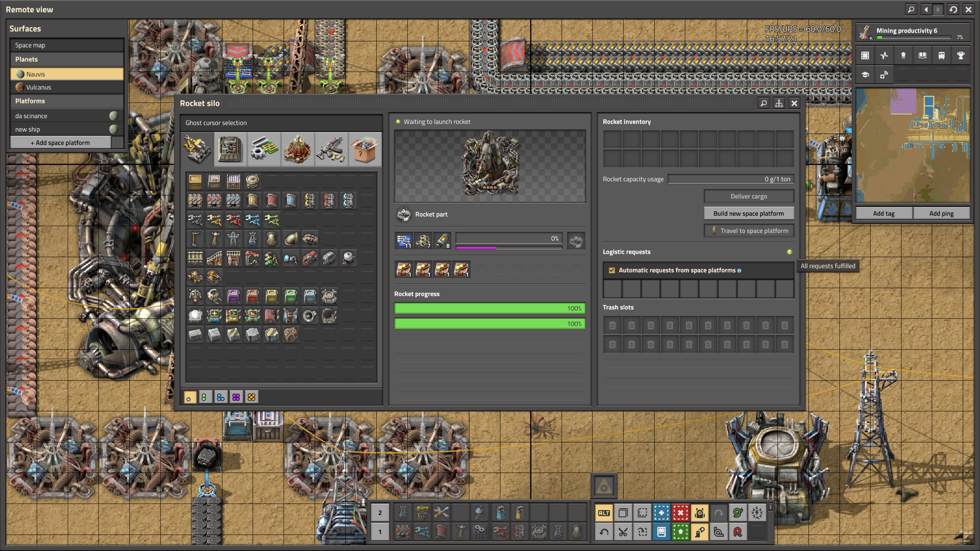
Task: Select the fast inserter (blue)
Action: coord(253,219)
